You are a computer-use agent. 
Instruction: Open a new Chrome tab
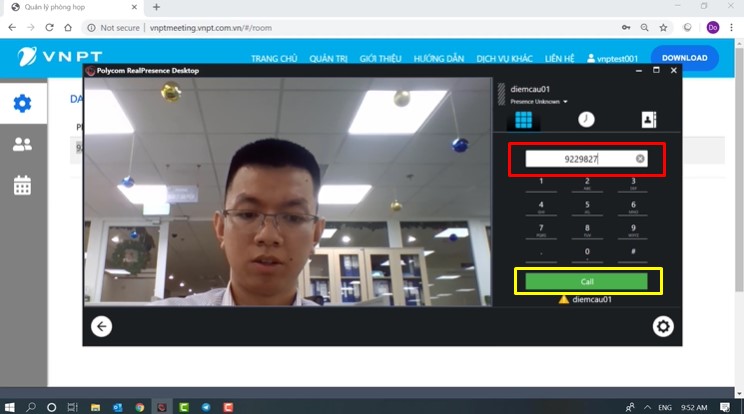pyautogui.click(x=156, y=7)
